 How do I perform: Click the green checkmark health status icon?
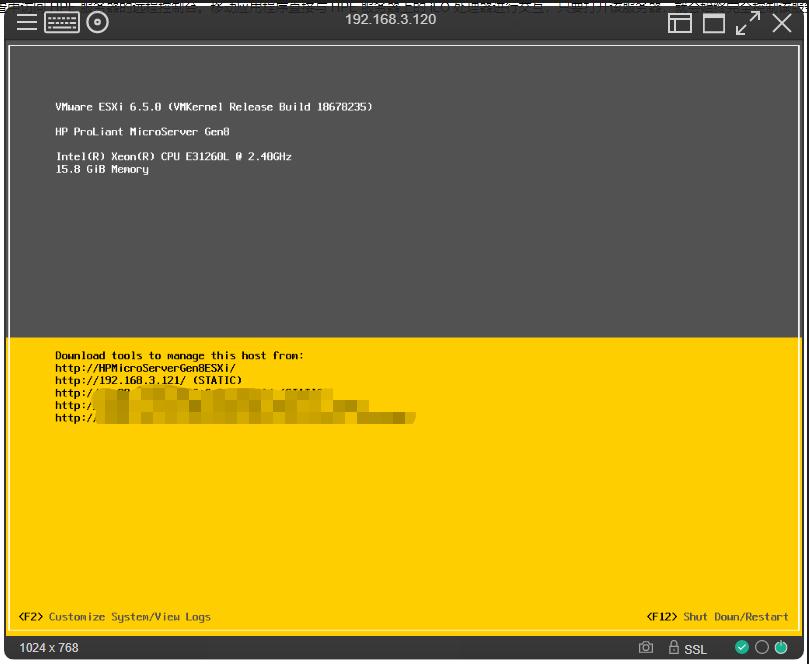click(741, 647)
